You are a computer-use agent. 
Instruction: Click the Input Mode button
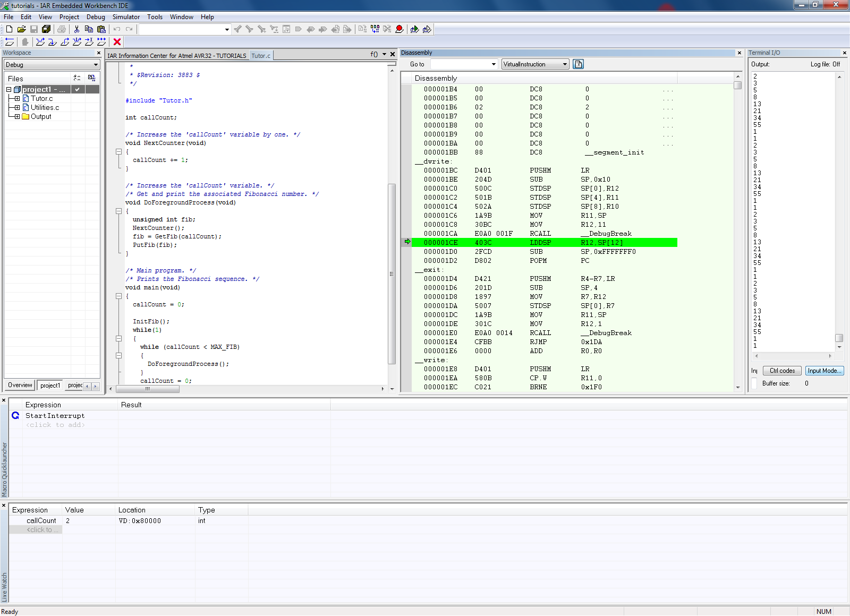pos(824,371)
